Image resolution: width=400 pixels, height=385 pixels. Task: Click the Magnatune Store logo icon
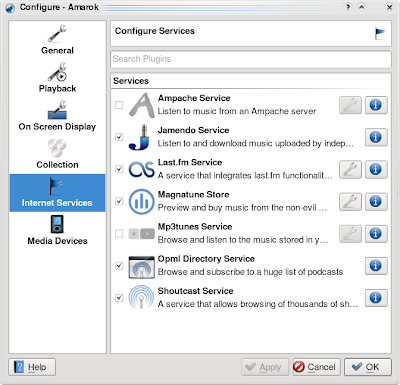click(x=142, y=201)
